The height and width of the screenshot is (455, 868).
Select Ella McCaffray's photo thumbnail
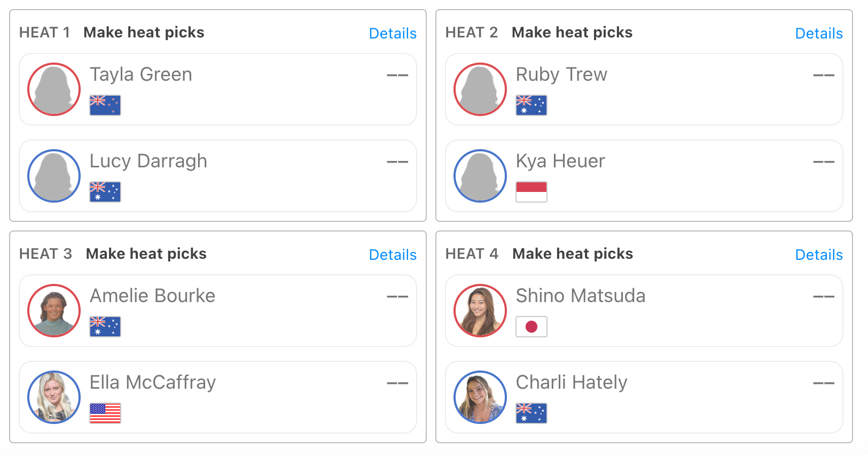tap(54, 397)
